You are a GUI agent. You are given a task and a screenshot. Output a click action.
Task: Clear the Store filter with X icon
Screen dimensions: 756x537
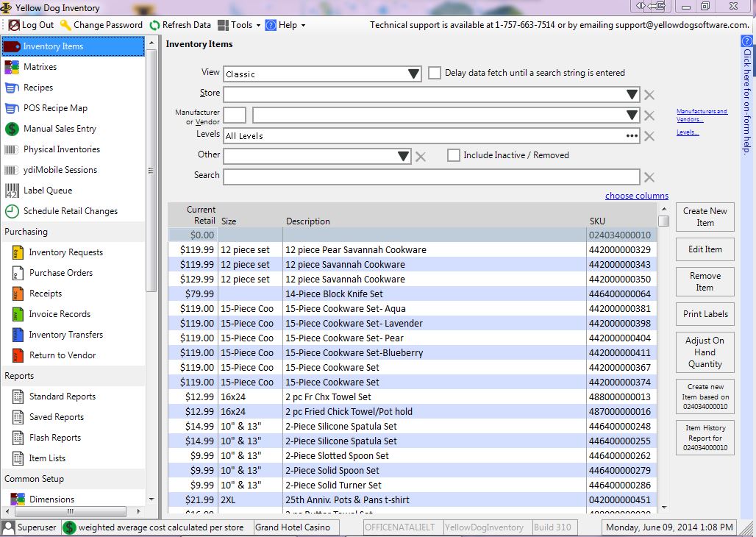pos(649,95)
